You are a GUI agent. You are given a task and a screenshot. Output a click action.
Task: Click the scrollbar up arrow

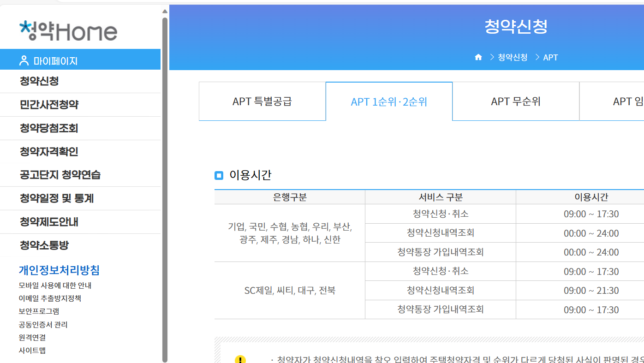pos(165,11)
